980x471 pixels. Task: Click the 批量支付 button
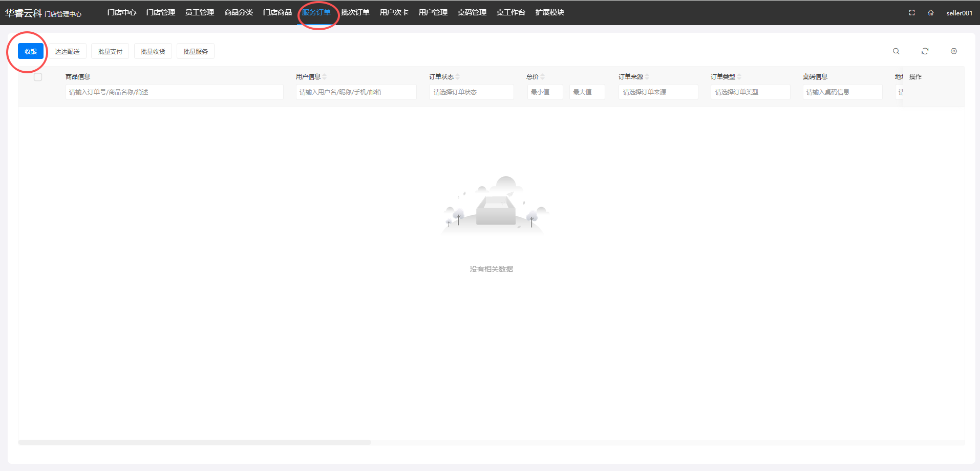point(110,51)
